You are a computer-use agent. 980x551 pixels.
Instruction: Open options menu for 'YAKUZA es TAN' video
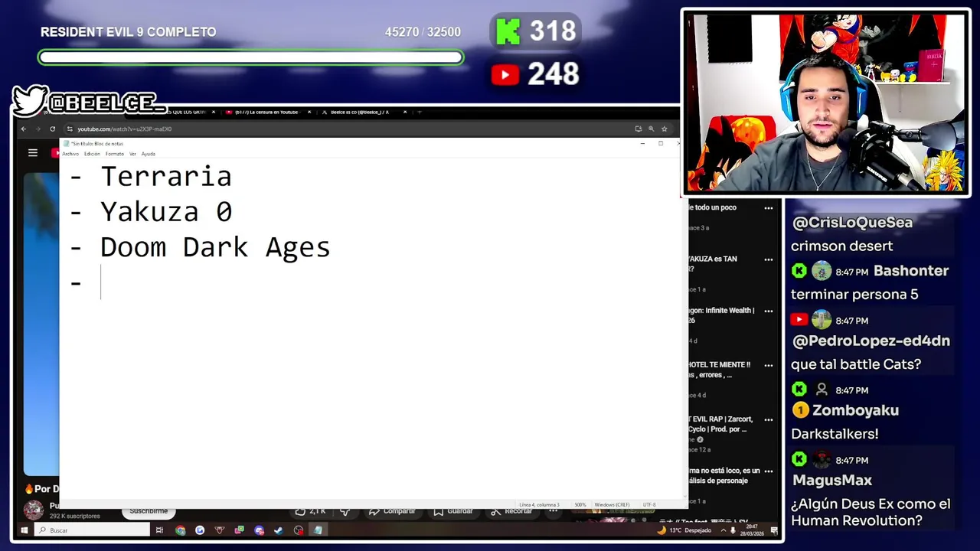click(x=768, y=259)
